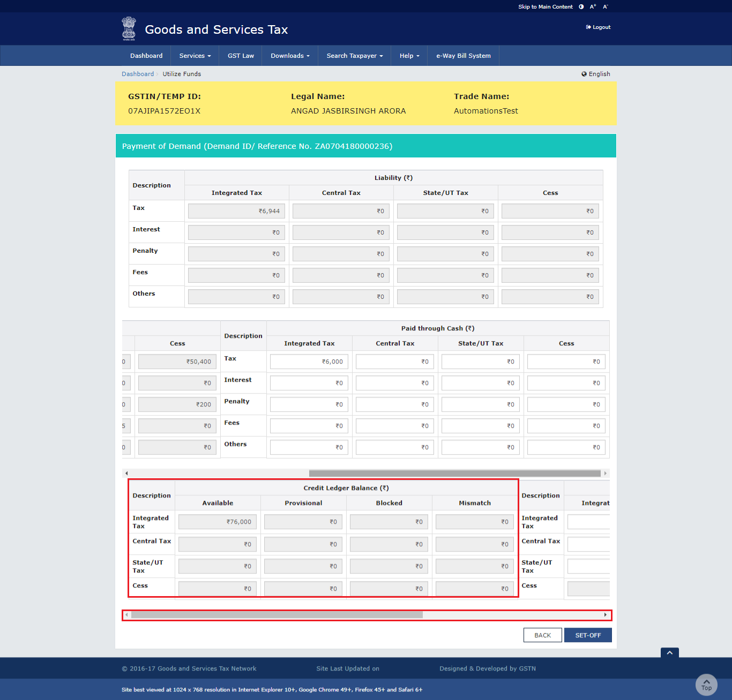
Task: Click the Top scroll circle icon
Action: 706,685
